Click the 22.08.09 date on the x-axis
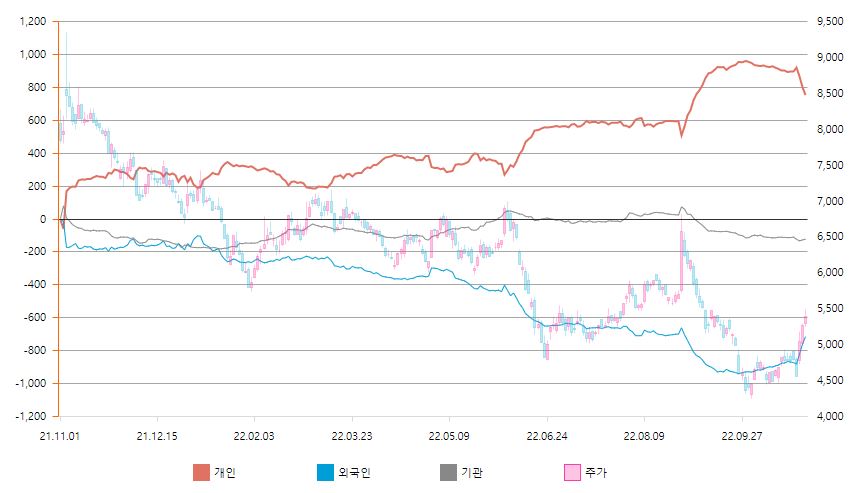The height and width of the screenshot is (493, 859). coord(643,436)
